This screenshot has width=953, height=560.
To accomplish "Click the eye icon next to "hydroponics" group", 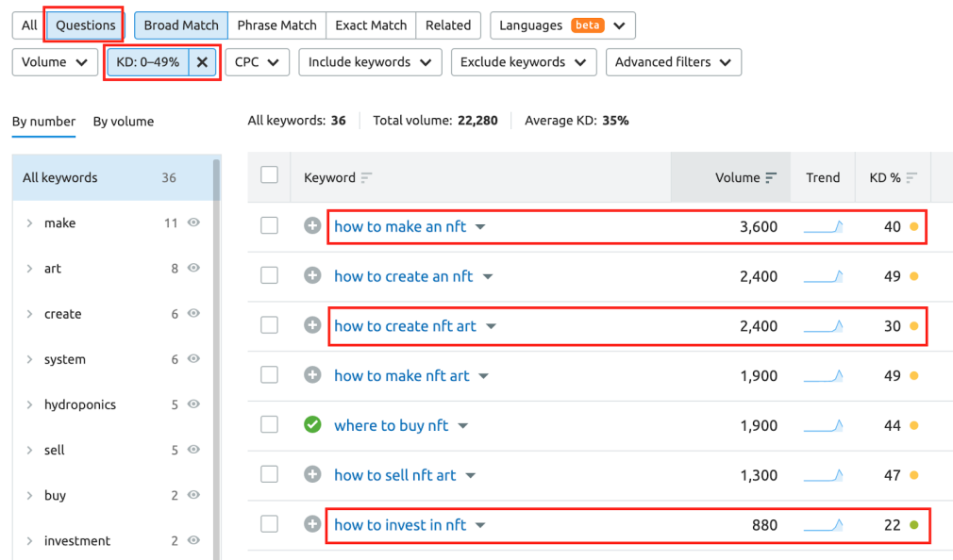I will [192, 404].
